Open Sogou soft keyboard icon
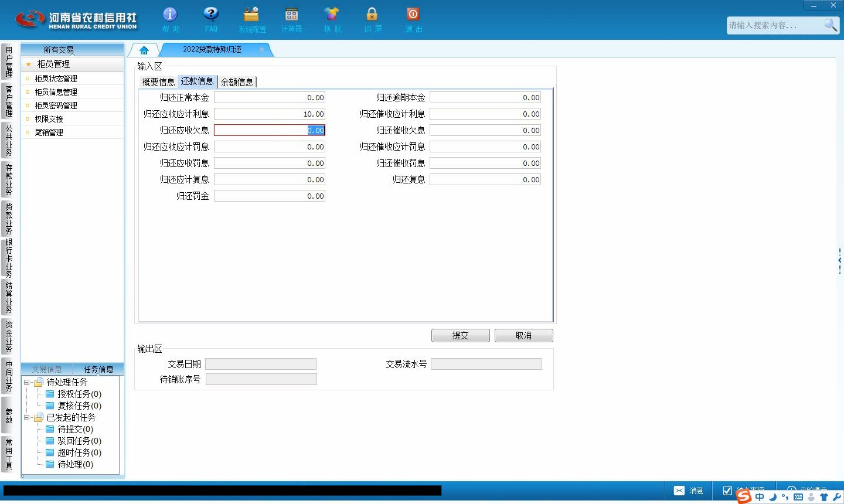Screen dimensions: 844x504 pyautogui.click(x=798, y=497)
